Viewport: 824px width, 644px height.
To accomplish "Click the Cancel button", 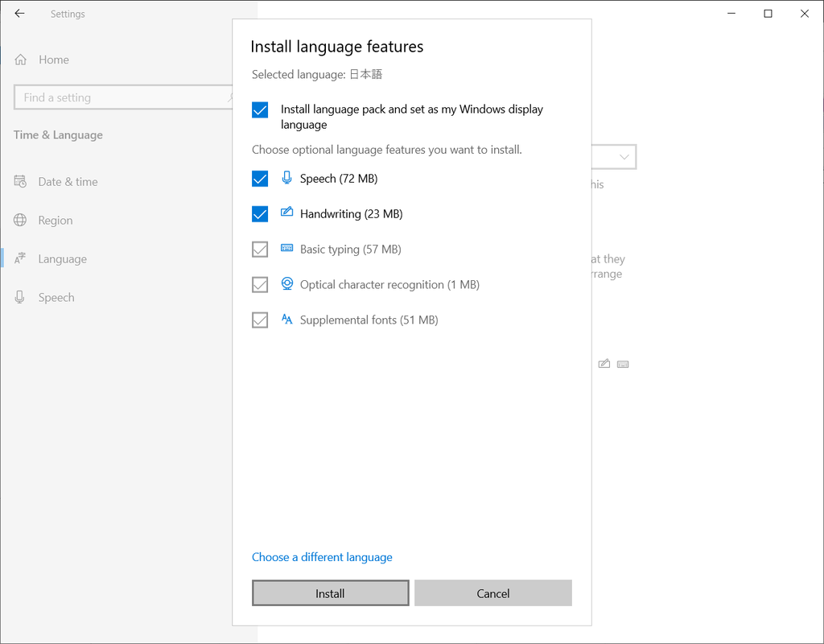I will pos(493,593).
